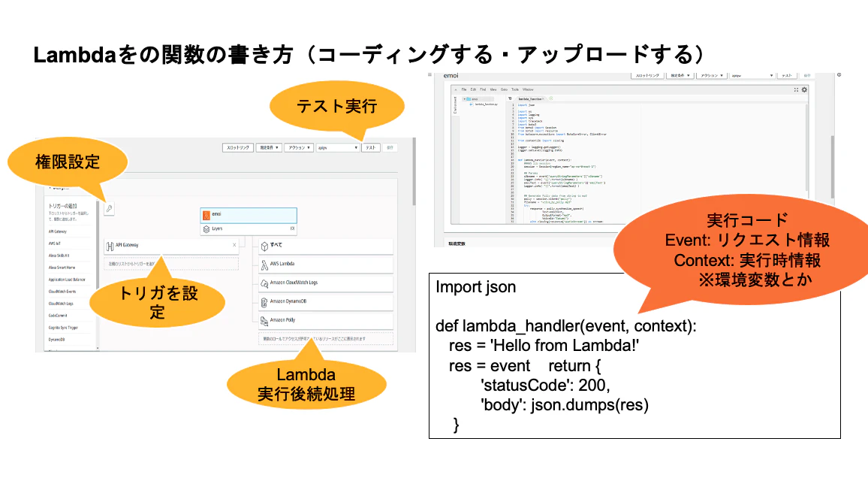Screen dimensions: 868x490
Task: Select the orange Lambda icon on the emoi box
Action: 206,214
